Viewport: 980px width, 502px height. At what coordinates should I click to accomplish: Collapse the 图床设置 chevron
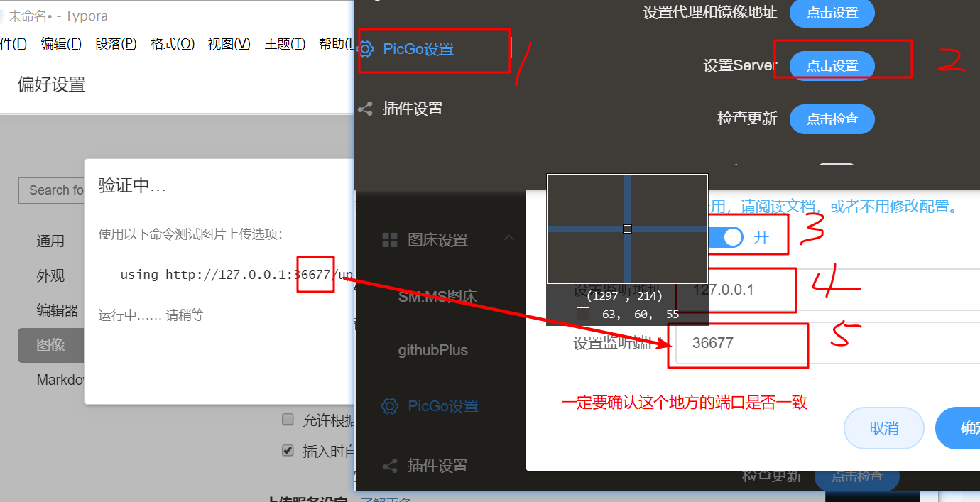509,238
